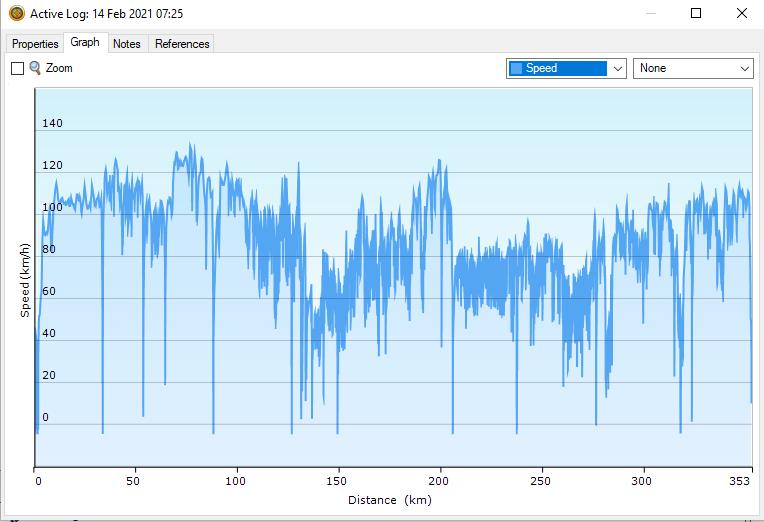Click the magnifier Zoom icon
Viewport: 764px width, 522px height.
(x=35, y=68)
